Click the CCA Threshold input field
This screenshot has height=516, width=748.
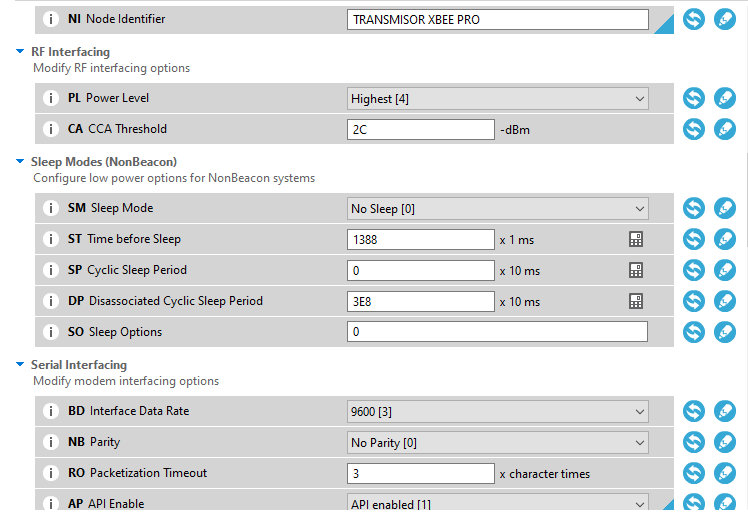tap(421, 130)
